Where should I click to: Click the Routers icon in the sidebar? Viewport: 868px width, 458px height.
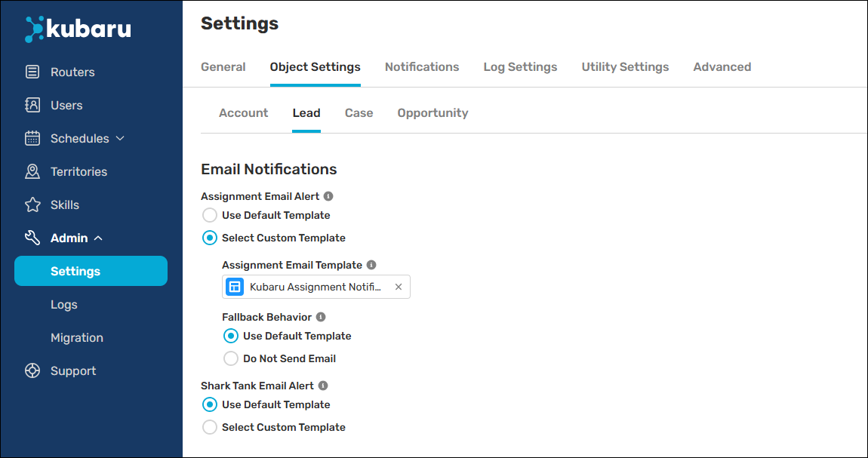point(32,72)
